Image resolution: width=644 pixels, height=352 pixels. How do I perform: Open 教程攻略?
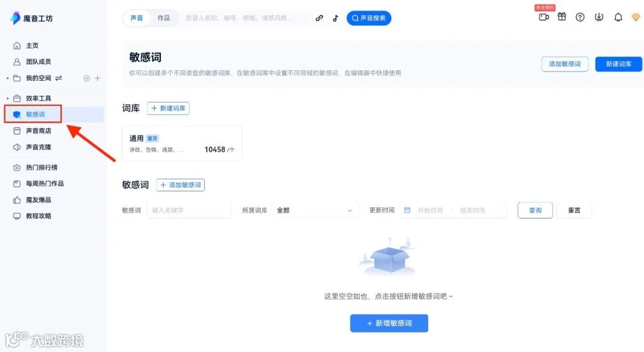coord(32,216)
